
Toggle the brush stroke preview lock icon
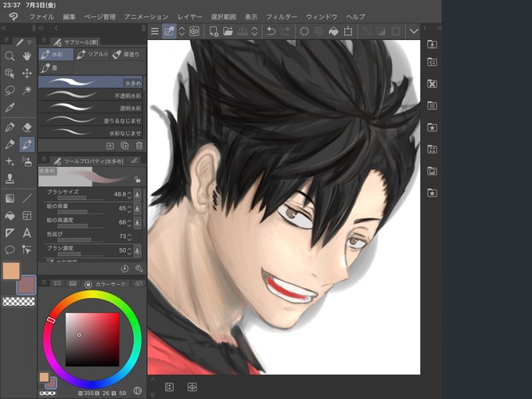click(137, 179)
